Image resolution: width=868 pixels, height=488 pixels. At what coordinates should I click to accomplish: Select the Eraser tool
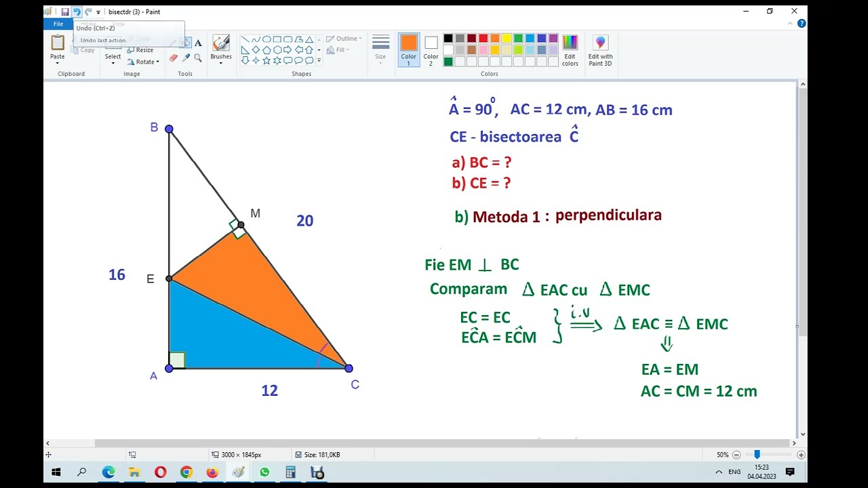point(174,58)
